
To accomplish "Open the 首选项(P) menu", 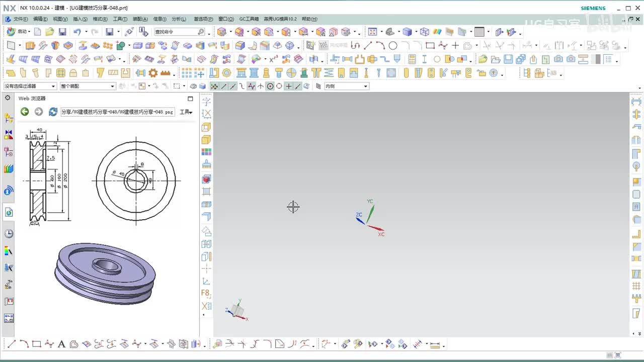I will 203,19.
